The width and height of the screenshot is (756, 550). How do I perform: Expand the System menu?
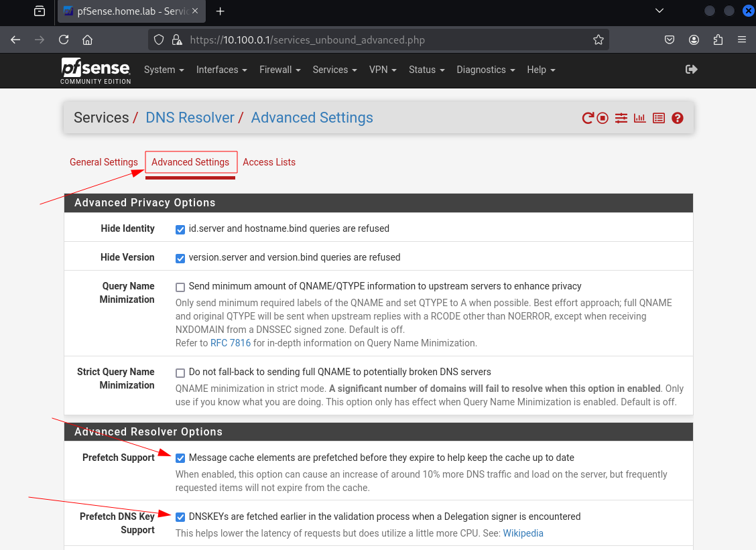click(x=164, y=70)
